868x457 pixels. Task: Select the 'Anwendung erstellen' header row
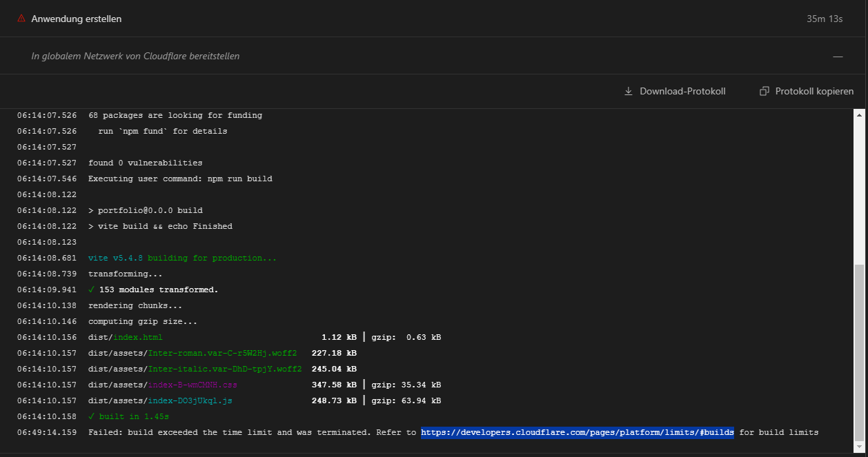click(76, 19)
